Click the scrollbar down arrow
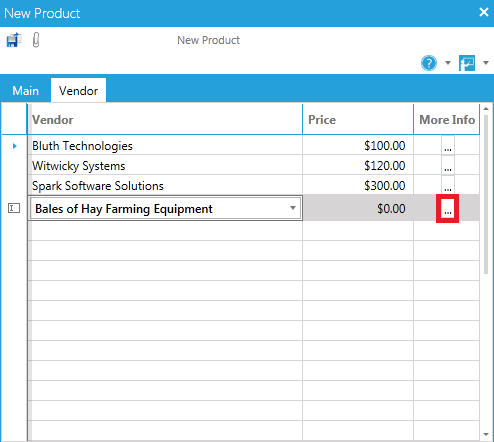 [x=486, y=434]
